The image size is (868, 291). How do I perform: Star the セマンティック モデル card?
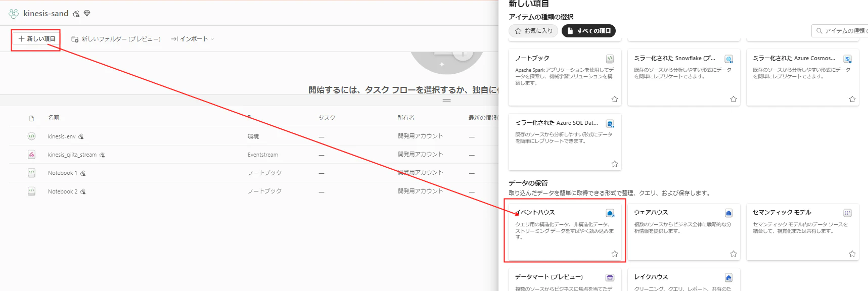(x=852, y=254)
